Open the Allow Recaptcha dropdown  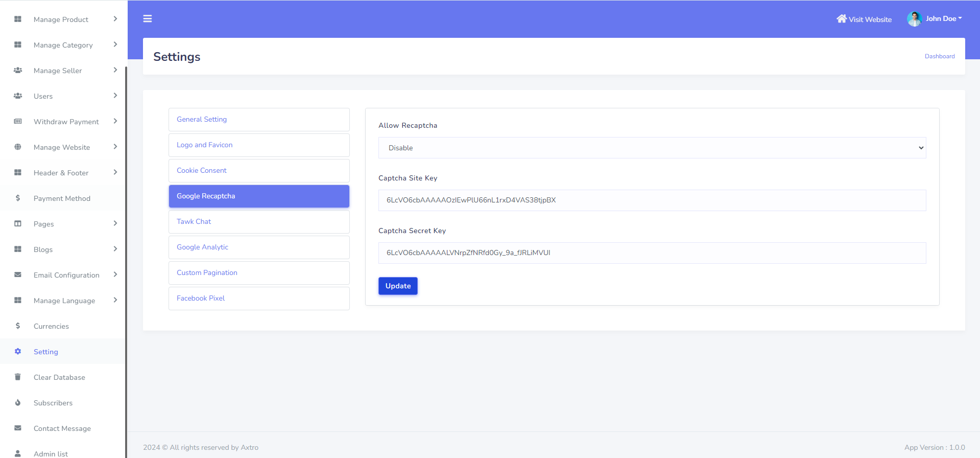click(x=652, y=148)
